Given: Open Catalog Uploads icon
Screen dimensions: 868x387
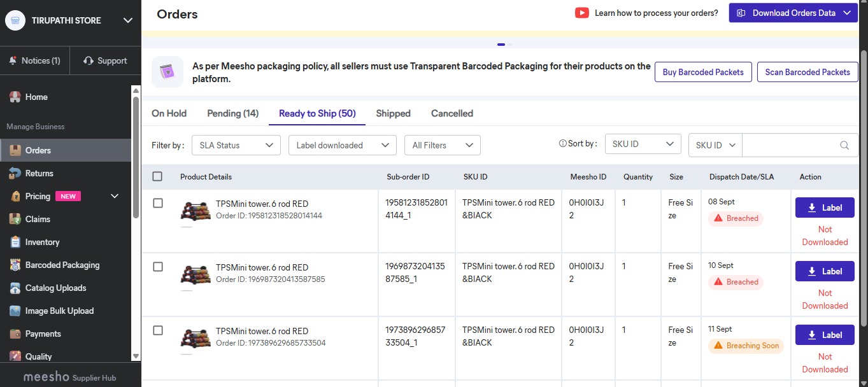Looking at the screenshot, I should (15, 288).
